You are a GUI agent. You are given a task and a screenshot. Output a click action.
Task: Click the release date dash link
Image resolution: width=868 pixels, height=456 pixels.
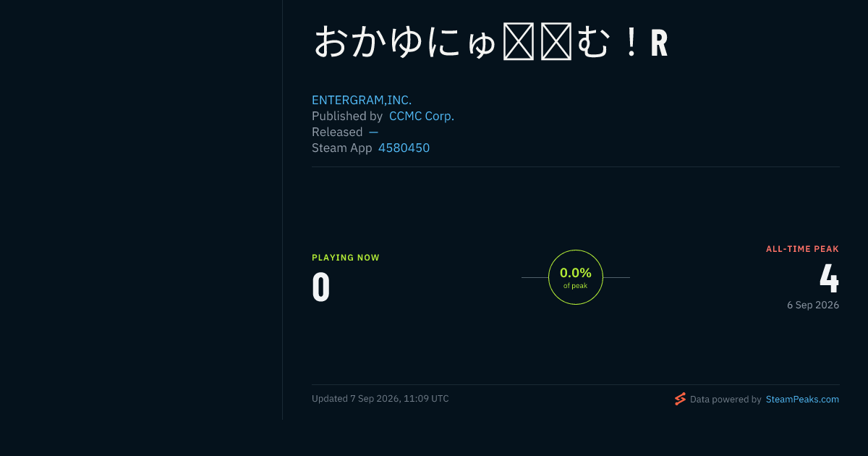click(x=373, y=132)
